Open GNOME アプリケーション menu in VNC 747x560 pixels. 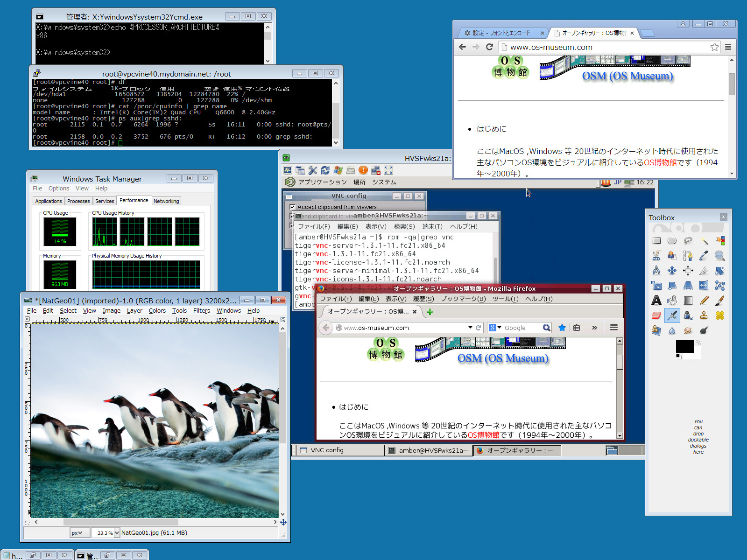tap(323, 182)
